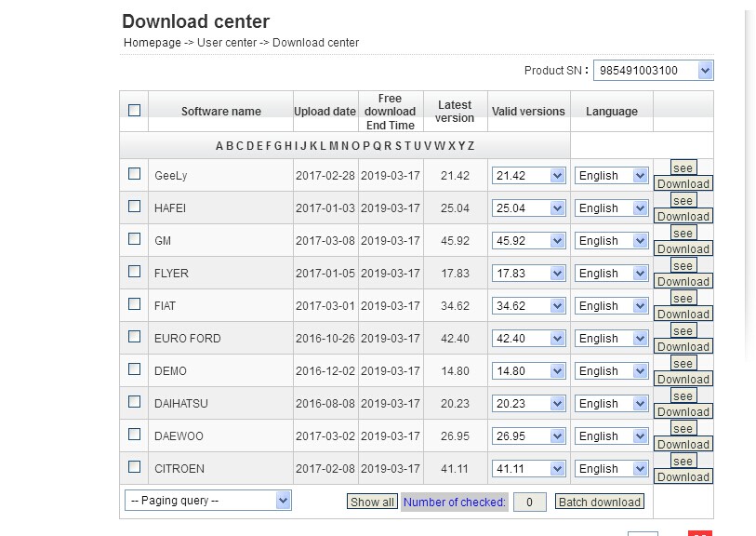Click the Number of checked count field
756x536 pixels.
pos(529,502)
